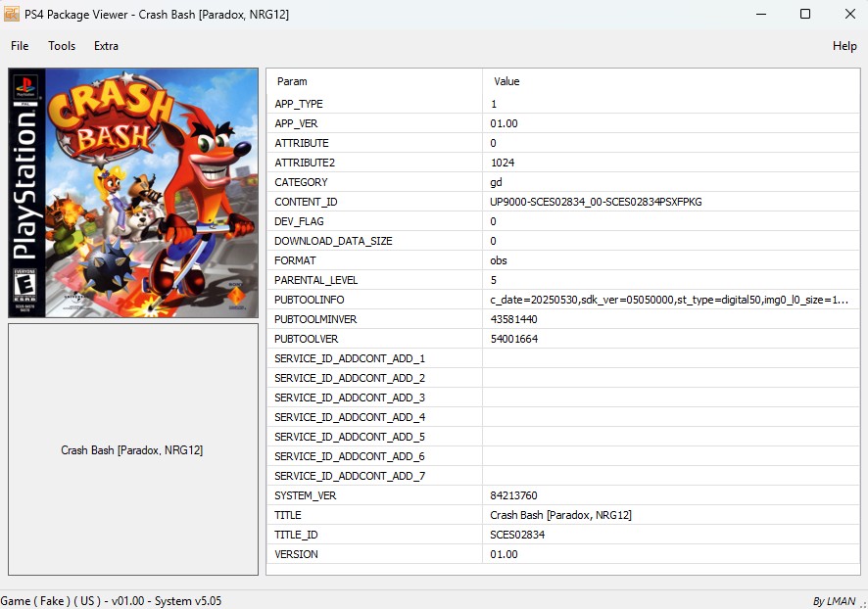Click the category value gd
868x609 pixels.
coord(496,182)
